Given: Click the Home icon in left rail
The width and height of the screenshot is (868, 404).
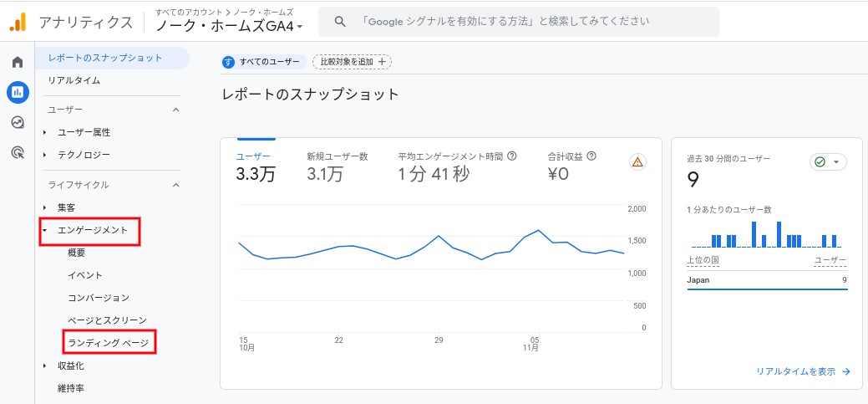Looking at the screenshot, I should (x=18, y=62).
